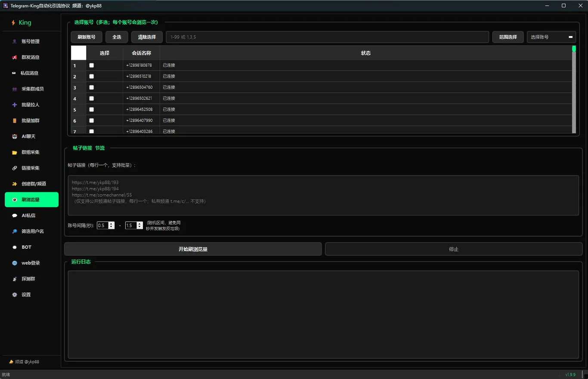Click the people icon beside 采集群成员
This screenshot has width=588, height=379.
pyautogui.click(x=15, y=89)
